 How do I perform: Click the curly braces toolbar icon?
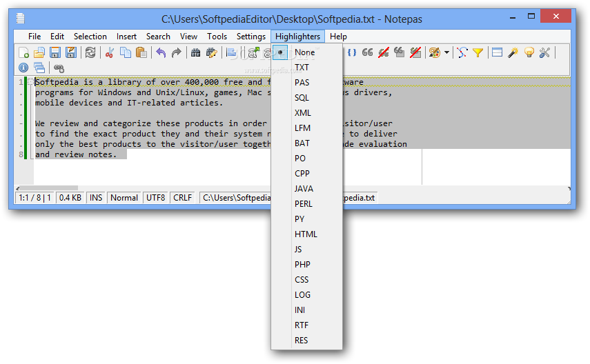[352, 52]
